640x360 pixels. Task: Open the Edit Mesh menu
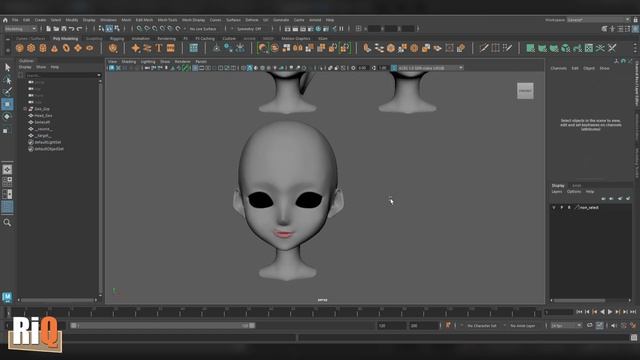[144, 20]
